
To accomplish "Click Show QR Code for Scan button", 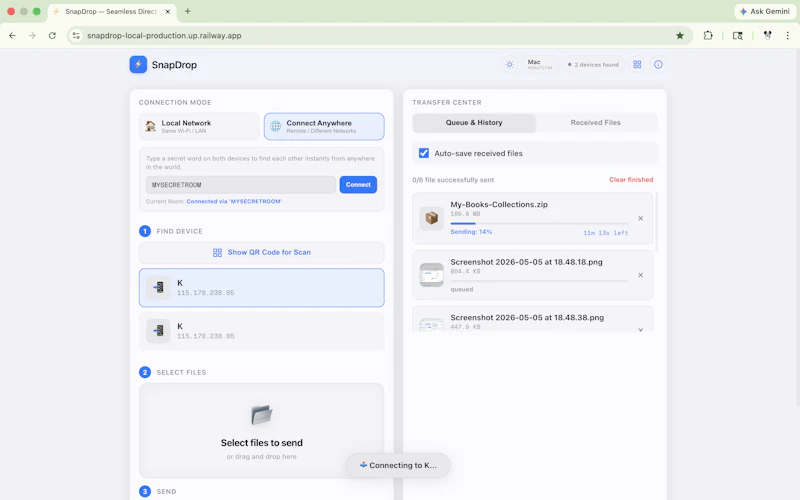I will pyautogui.click(x=262, y=252).
